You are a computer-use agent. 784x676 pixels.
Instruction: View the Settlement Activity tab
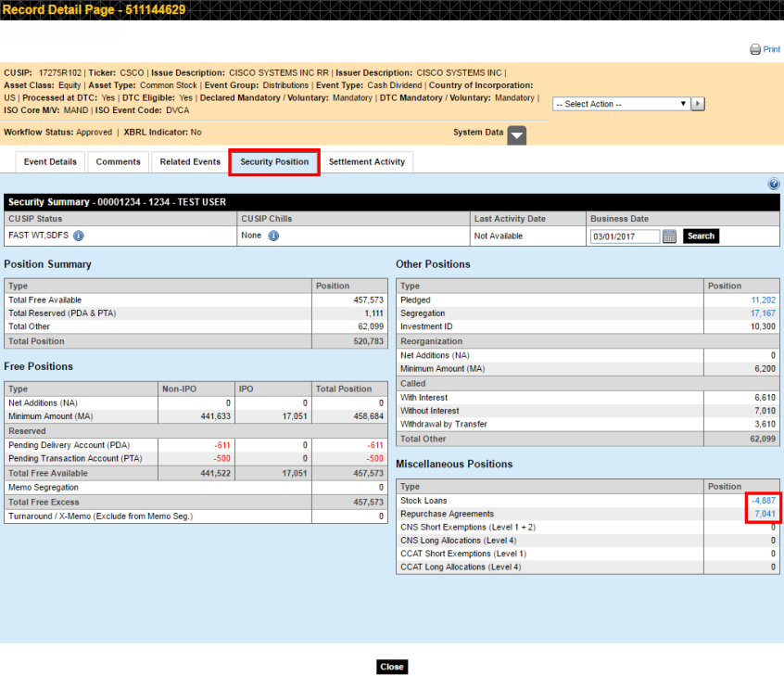coord(367,161)
